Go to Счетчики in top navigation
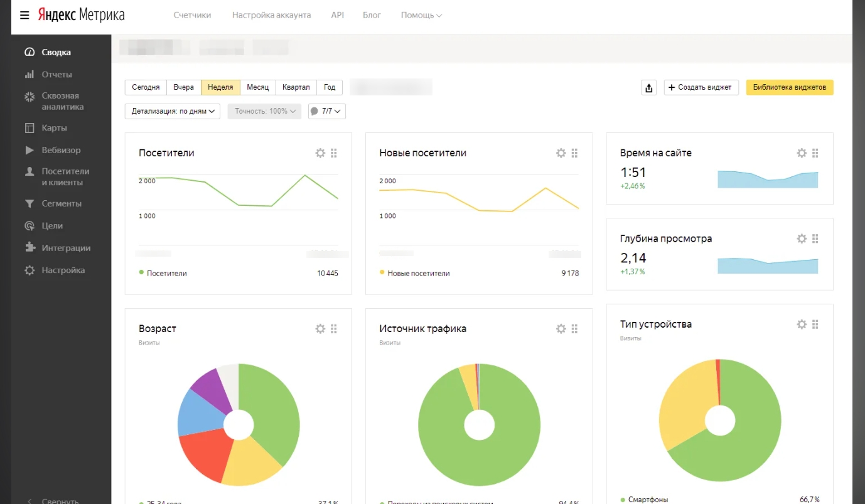Image resolution: width=865 pixels, height=504 pixels. 192,15
